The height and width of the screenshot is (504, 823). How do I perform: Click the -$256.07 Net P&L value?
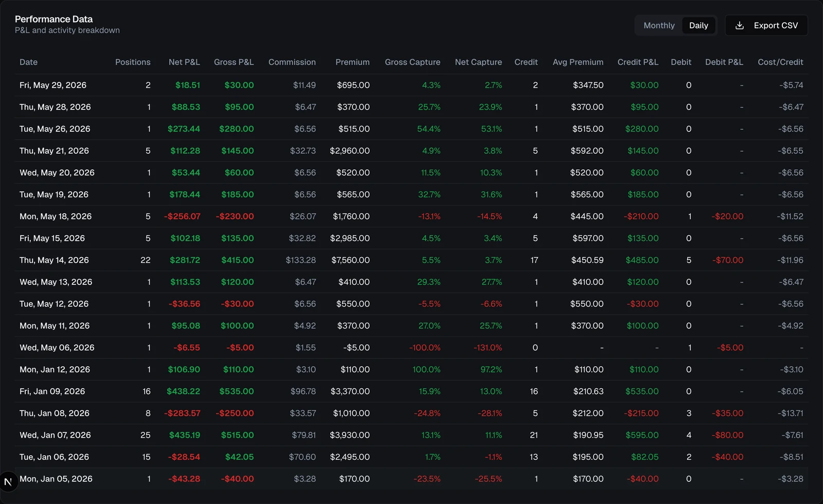[x=182, y=217]
